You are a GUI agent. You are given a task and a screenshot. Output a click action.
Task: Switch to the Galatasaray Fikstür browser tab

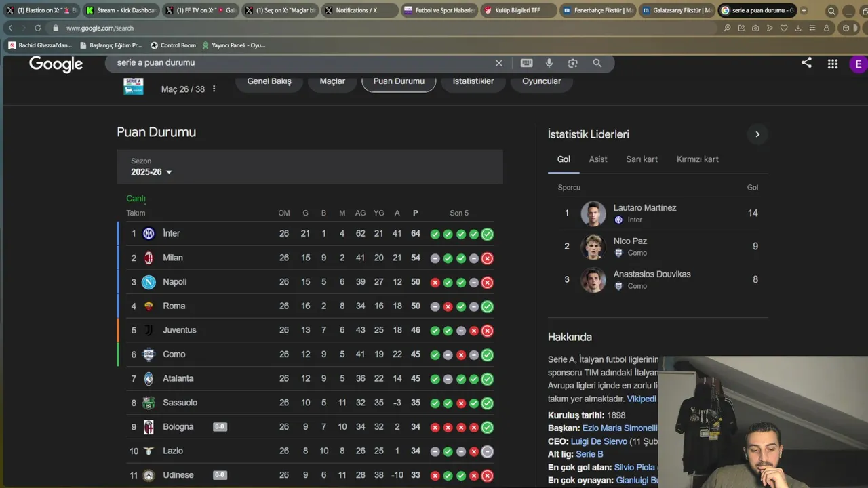[x=677, y=10]
